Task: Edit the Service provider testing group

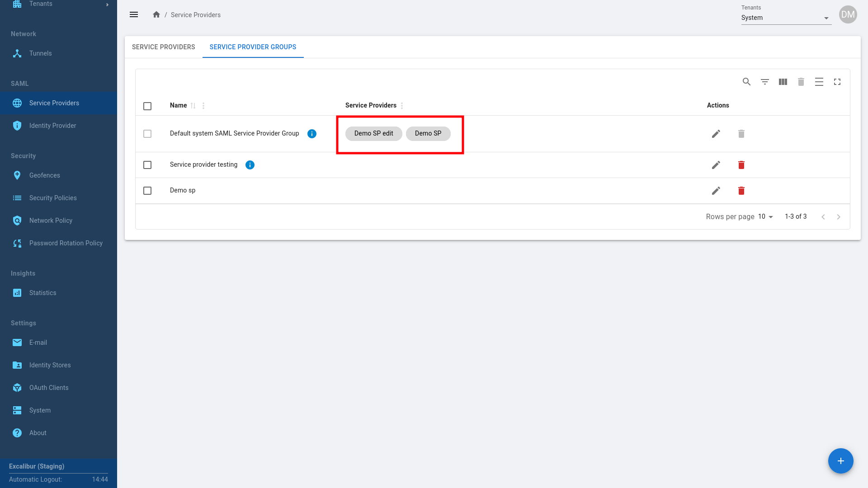Action: [716, 165]
